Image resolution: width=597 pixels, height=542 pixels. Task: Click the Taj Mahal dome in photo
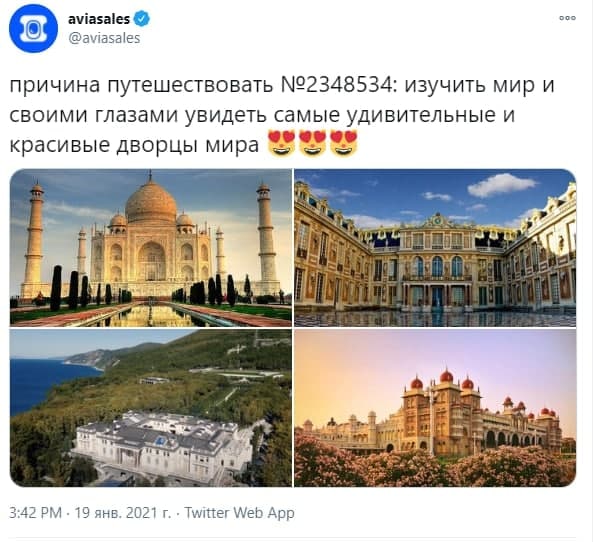point(151,202)
